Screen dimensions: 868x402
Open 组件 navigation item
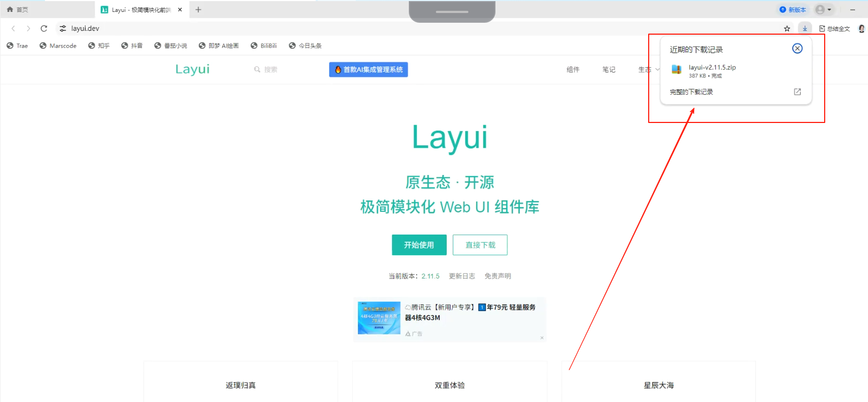click(x=573, y=69)
